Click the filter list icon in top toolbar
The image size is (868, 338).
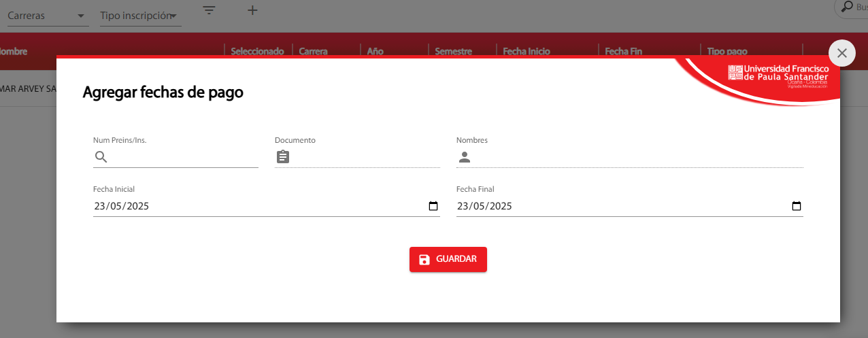[x=210, y=10]
